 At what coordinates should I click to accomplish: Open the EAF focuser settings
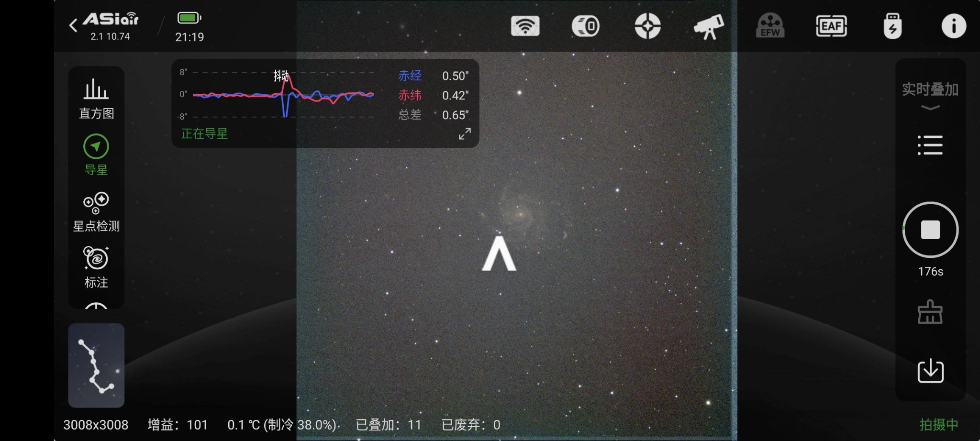tap(831, 26)
